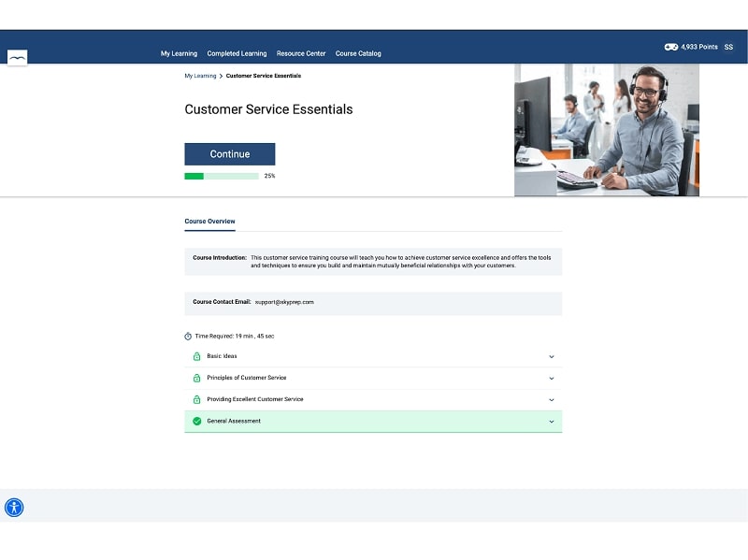Screen dimensions: 748x560
Task: Select the Course Overview tab
Action: click(209, 222)
